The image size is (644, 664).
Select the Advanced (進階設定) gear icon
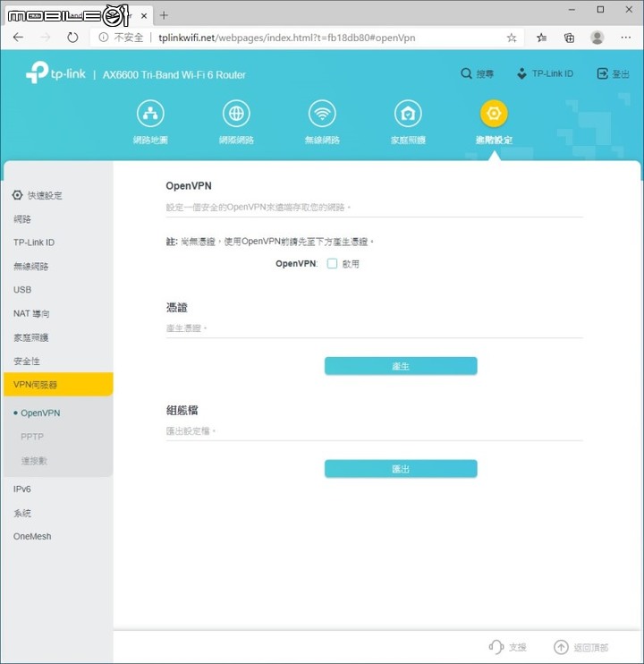pyautogui.click(x=494, y=114)
